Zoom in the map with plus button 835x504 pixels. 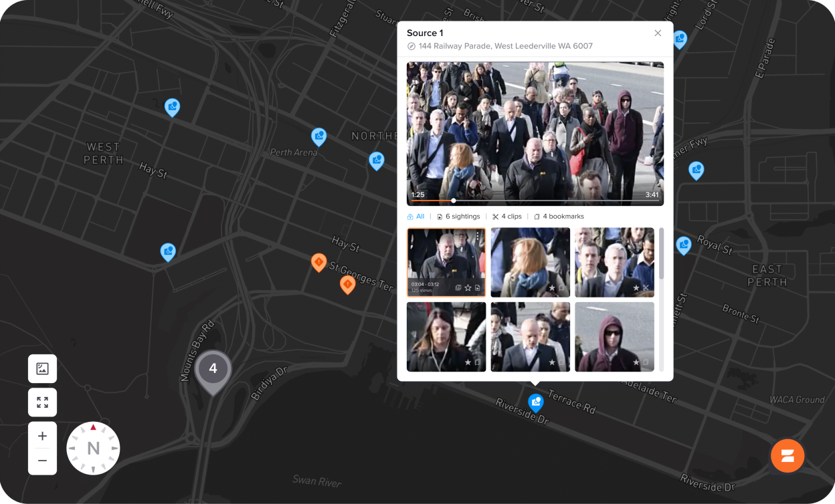click(x=42, y=436)
